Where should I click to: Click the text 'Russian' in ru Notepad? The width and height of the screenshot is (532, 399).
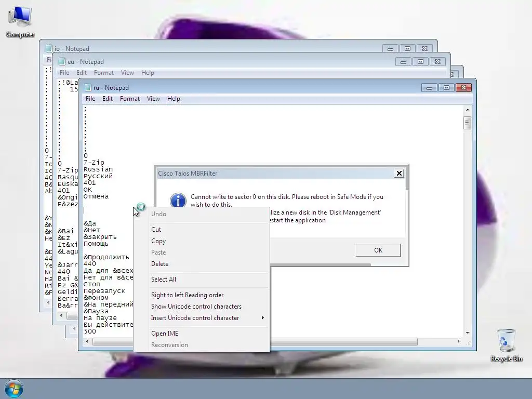(98, 169)
